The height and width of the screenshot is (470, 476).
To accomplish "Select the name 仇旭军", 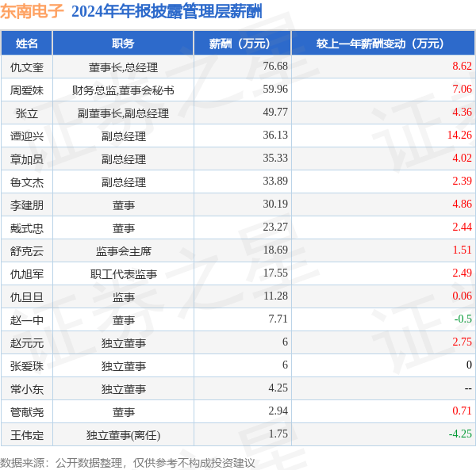I will coord(27,274).
